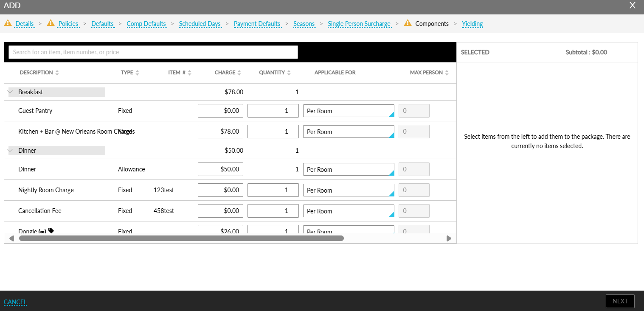Open Applicable For dropdown for Cancellation Fee

348,211
